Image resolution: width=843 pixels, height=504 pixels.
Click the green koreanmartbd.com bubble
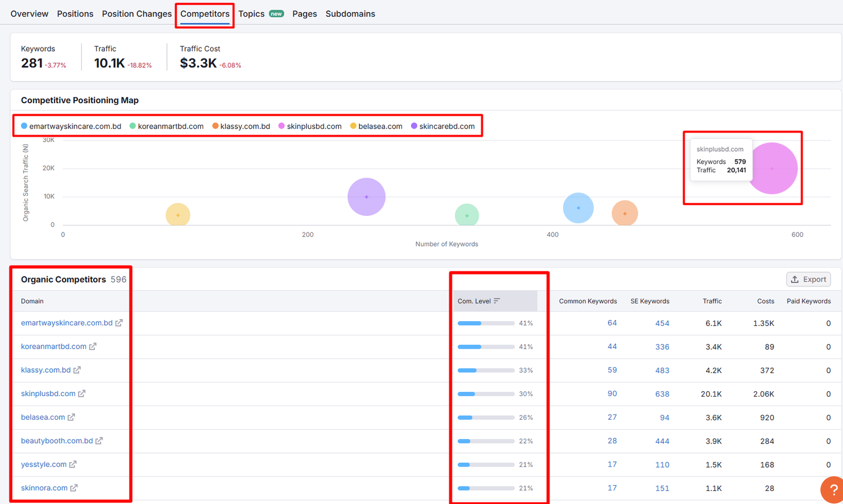tap(467, 215)
